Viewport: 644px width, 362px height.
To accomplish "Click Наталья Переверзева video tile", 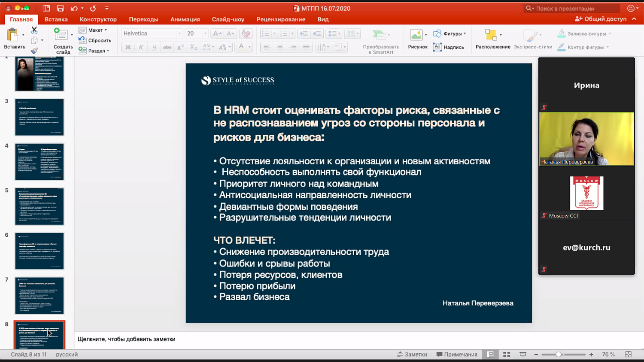I will [586, 139].
